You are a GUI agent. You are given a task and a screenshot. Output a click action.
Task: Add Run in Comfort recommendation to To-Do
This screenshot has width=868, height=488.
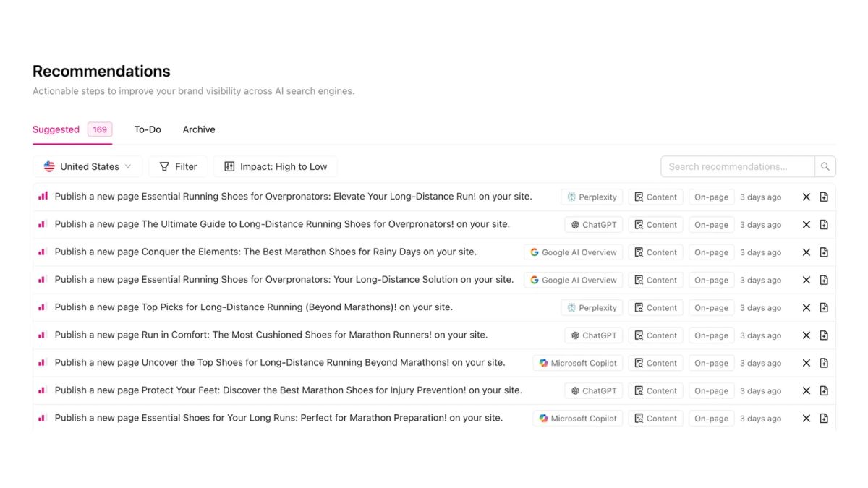tap(824, 335)
